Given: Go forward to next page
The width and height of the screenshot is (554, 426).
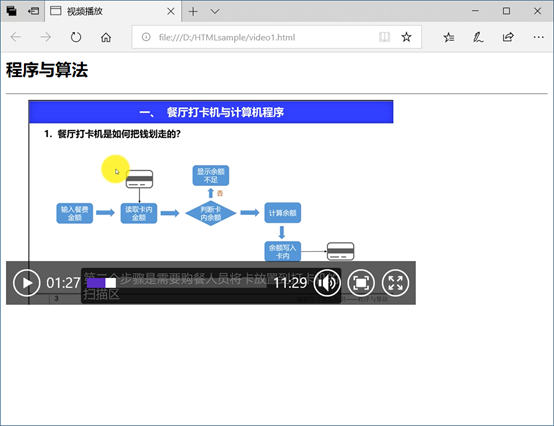Looking at the screenshot, I should coord(46,37).
